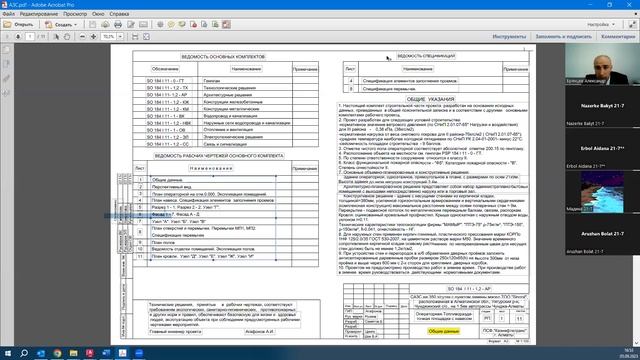The image size is (640, 360).
Task: Click the Print icon
Action: pyautogui.click(x=118, y=24)
